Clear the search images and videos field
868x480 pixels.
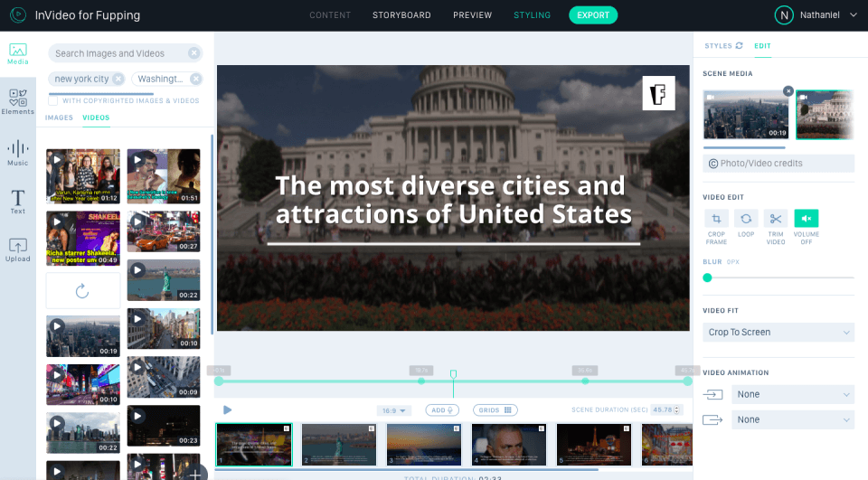[193, 53]
